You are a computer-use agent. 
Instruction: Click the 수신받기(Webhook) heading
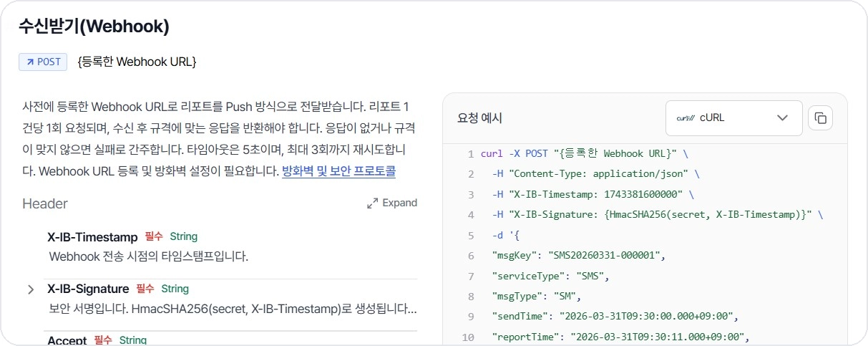94,26
